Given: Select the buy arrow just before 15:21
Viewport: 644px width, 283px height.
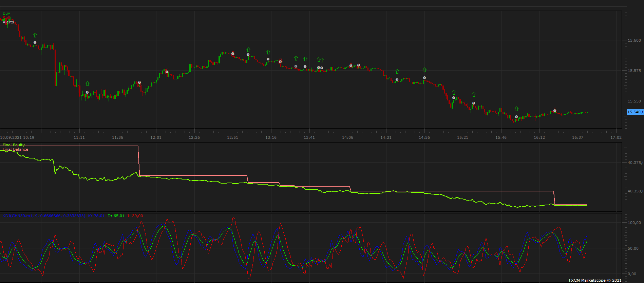Looking at the screenshot, I should [x=454, y=92].
